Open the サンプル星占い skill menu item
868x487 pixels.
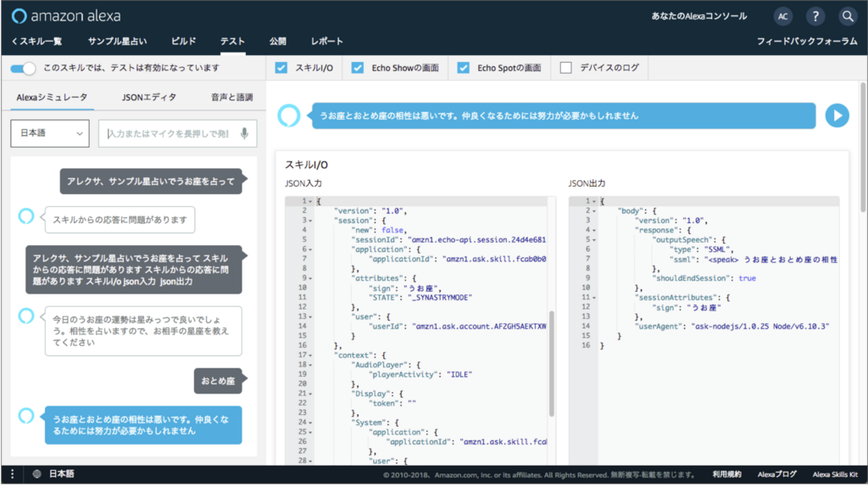point(117,42)
